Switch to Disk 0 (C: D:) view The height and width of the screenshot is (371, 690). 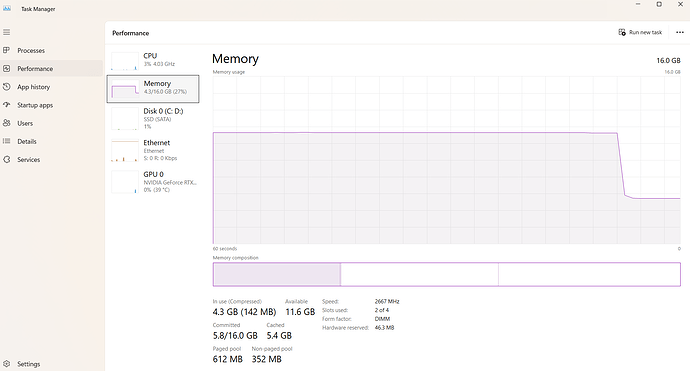click(x=153, y=119)
